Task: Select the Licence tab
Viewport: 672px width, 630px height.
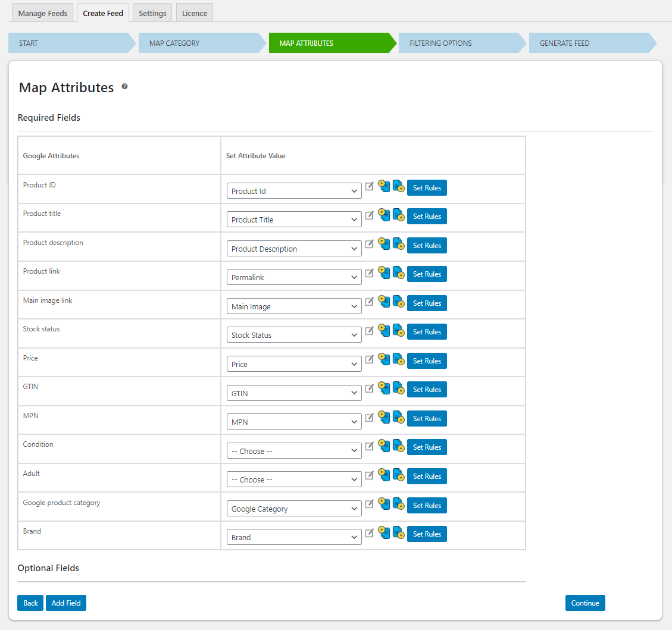Action: [194, 12]
